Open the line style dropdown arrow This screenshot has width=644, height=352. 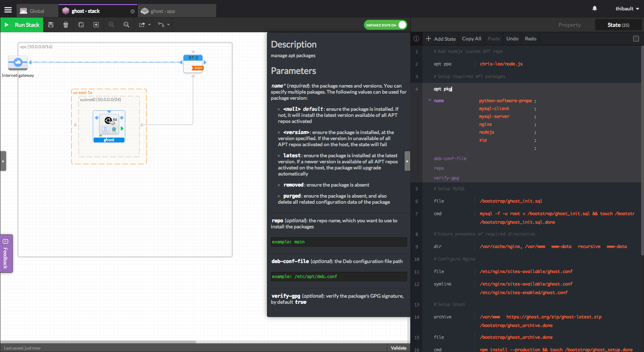click(x=168, y=25)
